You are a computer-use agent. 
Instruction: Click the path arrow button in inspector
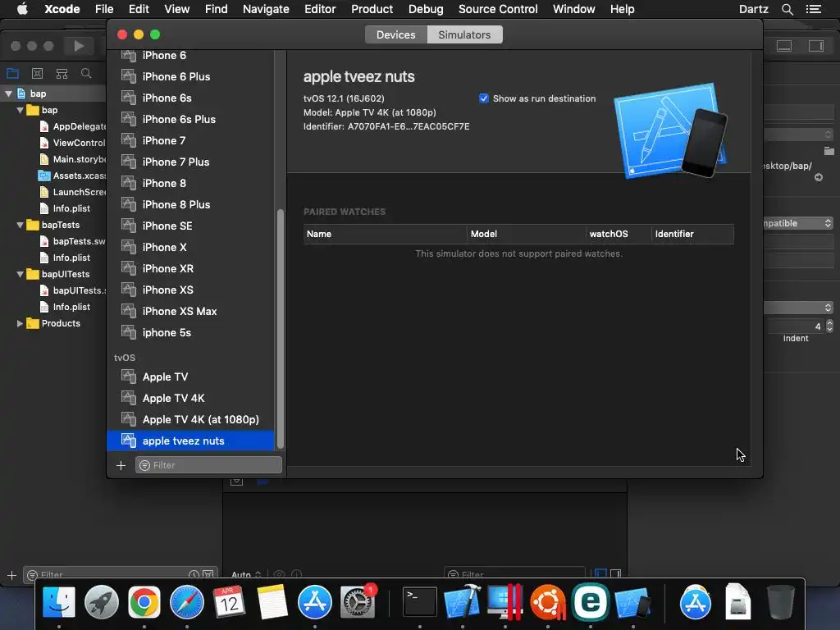[819, 177]
